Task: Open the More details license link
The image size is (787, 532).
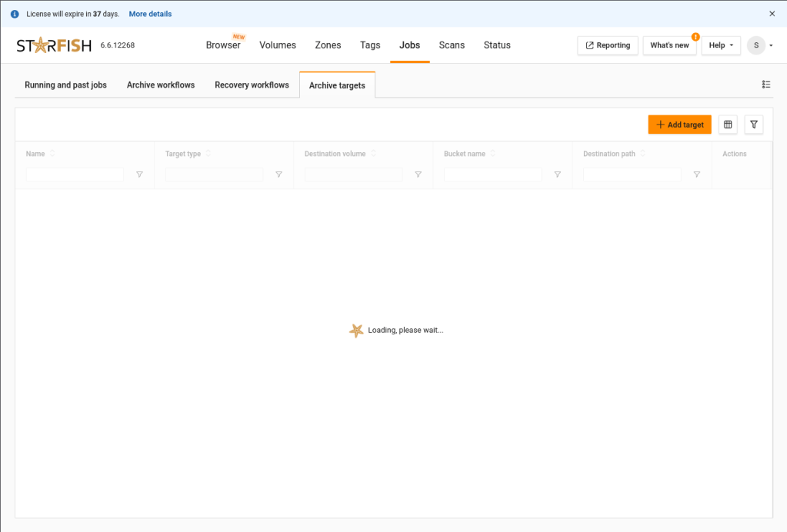Action: pos(150,14)
